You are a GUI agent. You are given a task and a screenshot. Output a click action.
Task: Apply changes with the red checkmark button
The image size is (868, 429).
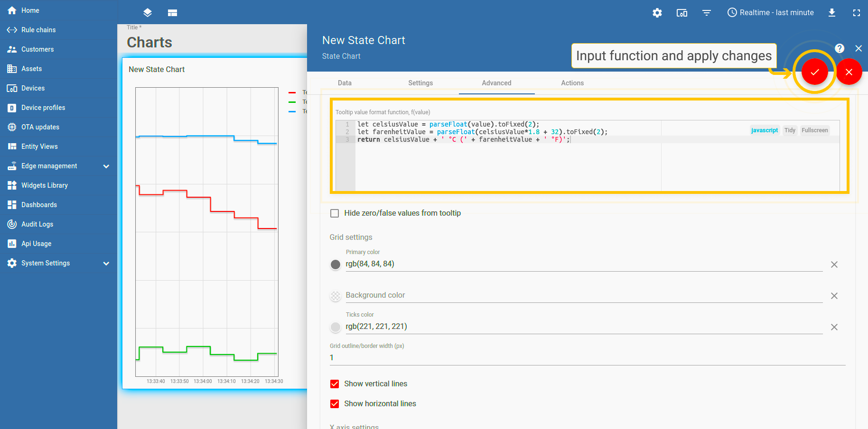click(814, 72)
